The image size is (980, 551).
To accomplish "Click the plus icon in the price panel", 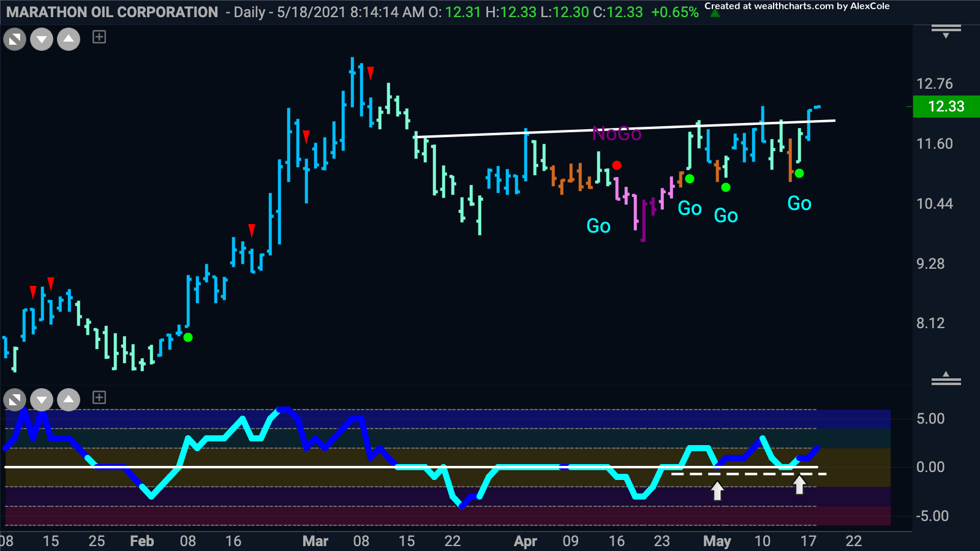I will point(99,37).
